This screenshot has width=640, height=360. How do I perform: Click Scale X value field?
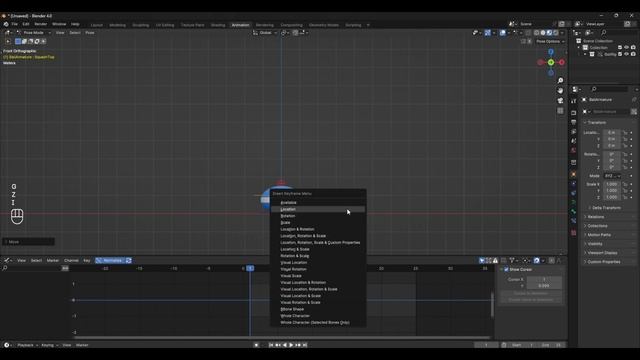coord(612,184)
